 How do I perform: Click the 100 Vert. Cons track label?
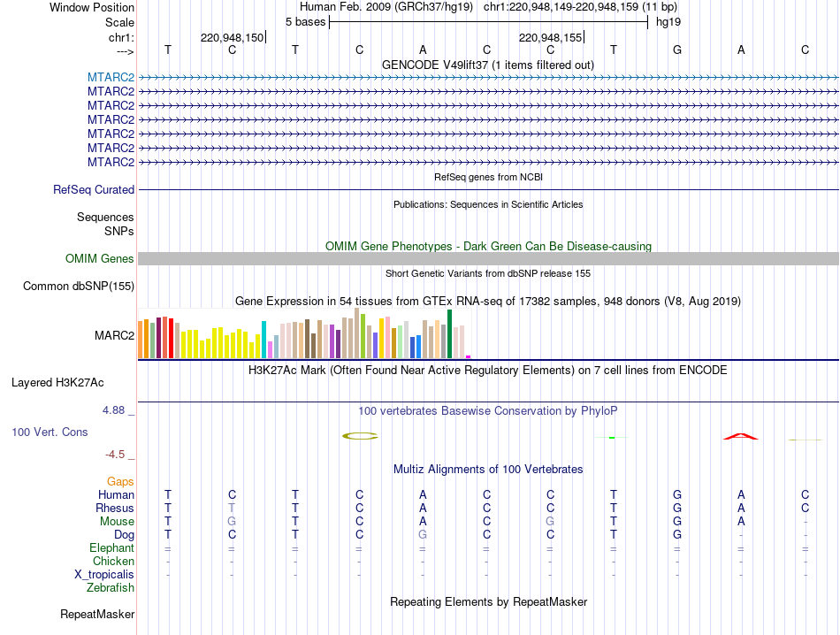click(x=50, y=432)
